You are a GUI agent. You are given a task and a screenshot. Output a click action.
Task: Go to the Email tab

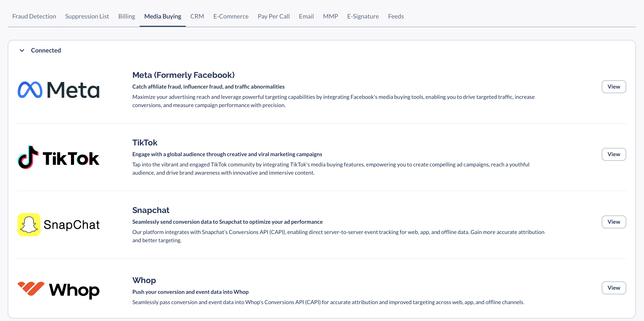pyautogui.click(x=306, y=16)
